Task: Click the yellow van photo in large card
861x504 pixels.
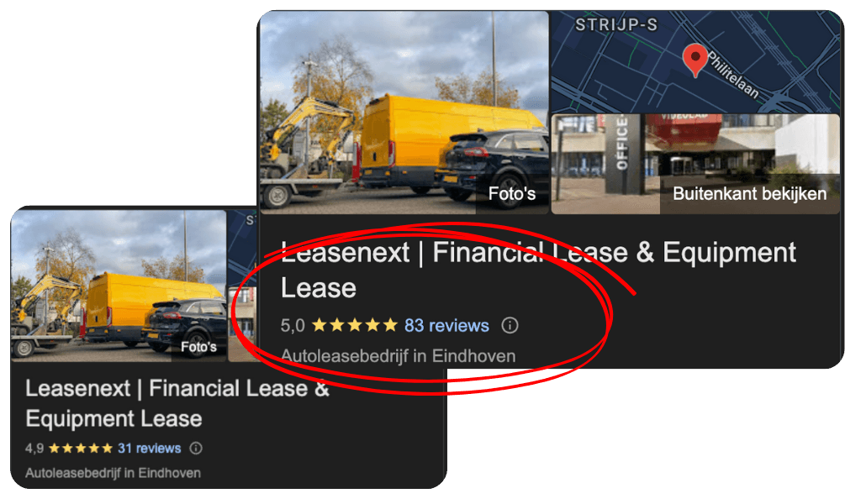Action: 404,113
